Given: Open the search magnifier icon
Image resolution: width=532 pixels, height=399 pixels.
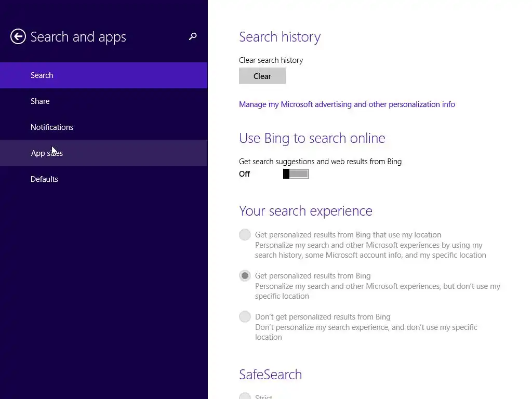Looking at the screenshot, I should click(193, 36).
